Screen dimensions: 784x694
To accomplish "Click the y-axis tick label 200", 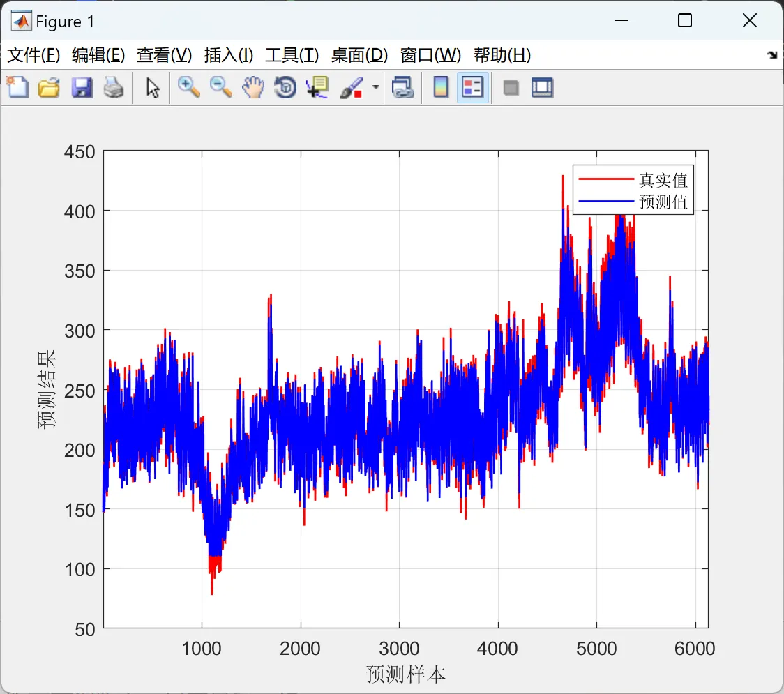I will [80, 450].
